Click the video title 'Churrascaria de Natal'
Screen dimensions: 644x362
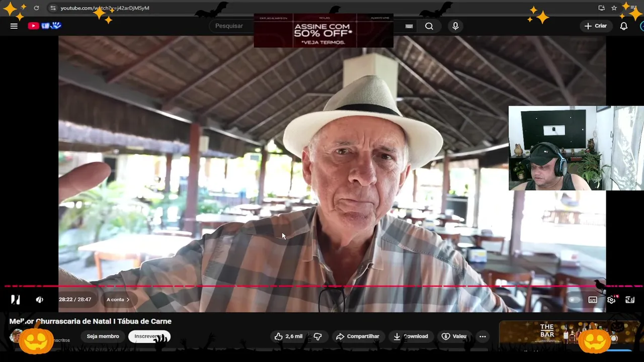[90, 321]
